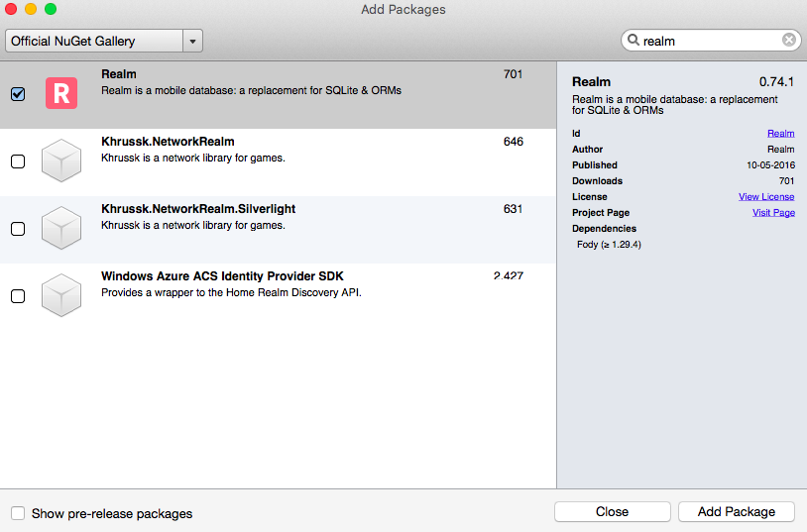Click the Khrussk.NetworkRealm.Silverlight cube icon

coord(61,228)
